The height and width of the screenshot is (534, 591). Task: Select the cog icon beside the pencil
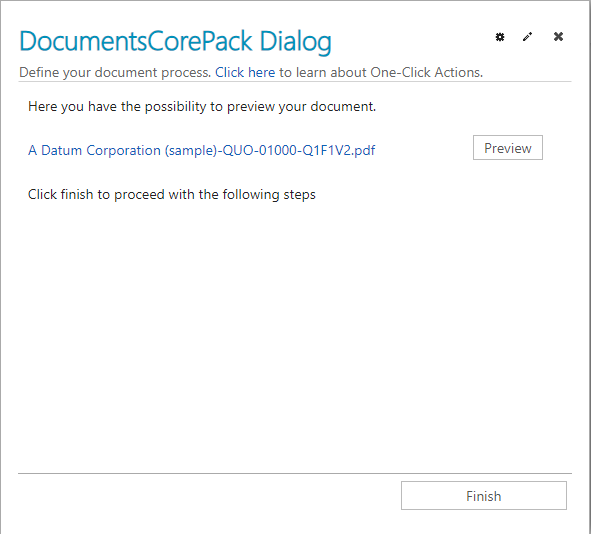(500, 37)
